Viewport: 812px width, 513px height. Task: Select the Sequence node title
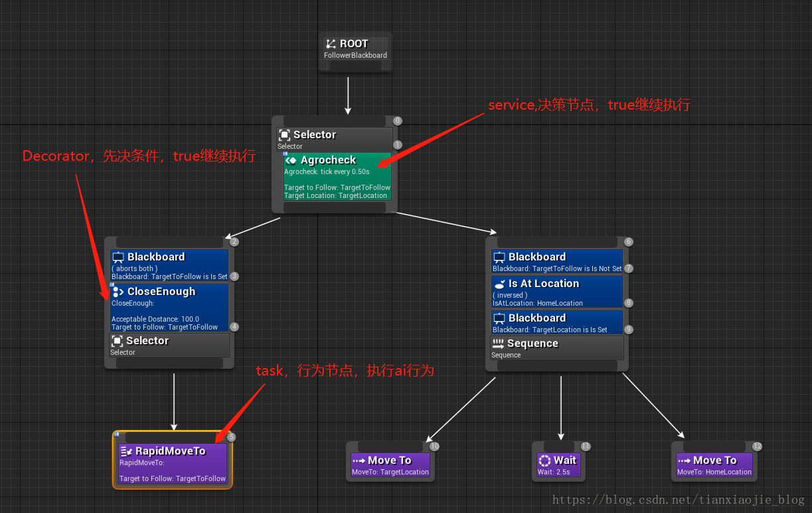tap(532, 344)
